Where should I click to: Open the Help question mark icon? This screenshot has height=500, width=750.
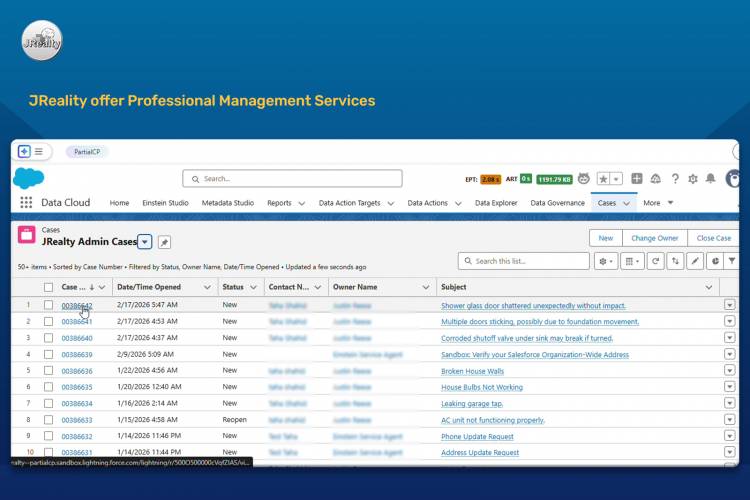[x=675, y=179]
